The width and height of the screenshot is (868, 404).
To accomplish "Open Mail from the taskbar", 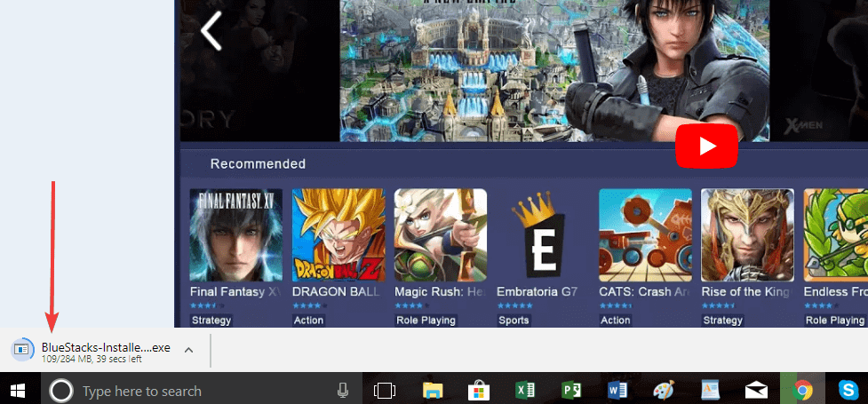I will (756, 392).
